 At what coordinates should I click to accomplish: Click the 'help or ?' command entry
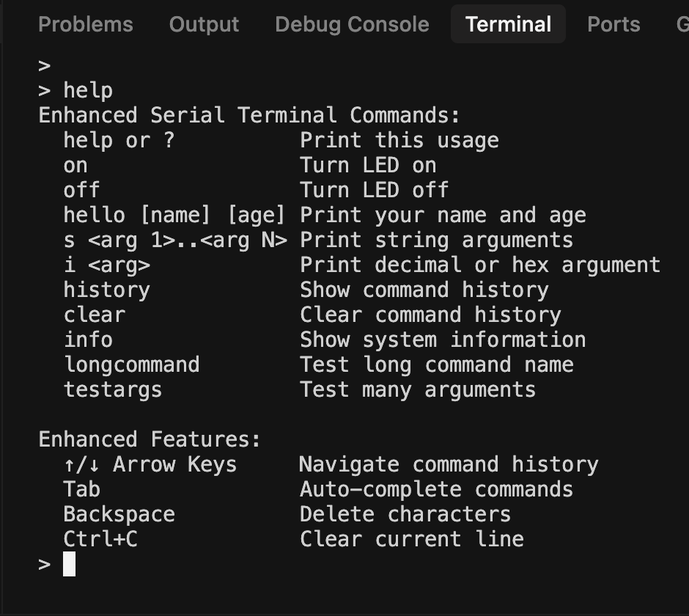coord(119,140)
